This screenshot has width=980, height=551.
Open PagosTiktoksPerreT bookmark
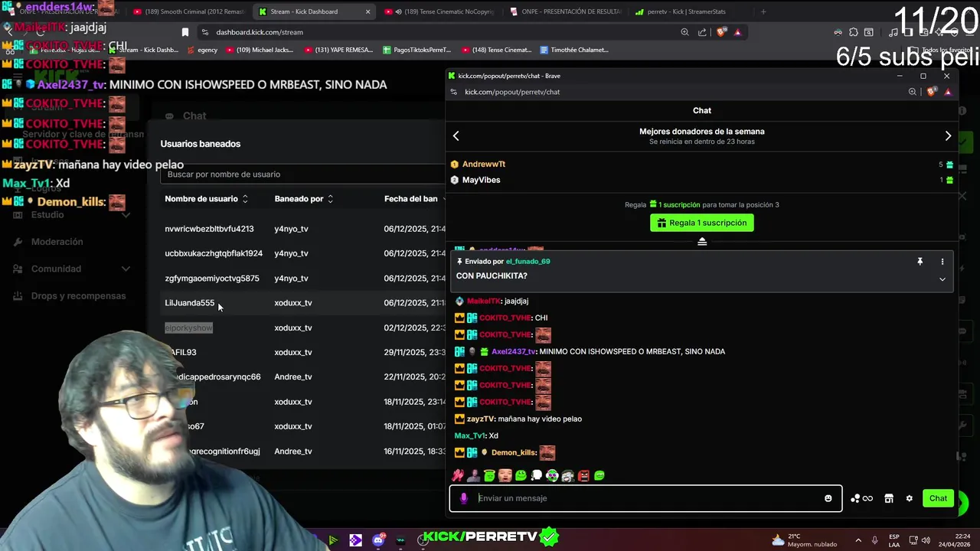[x=416, y=50]
